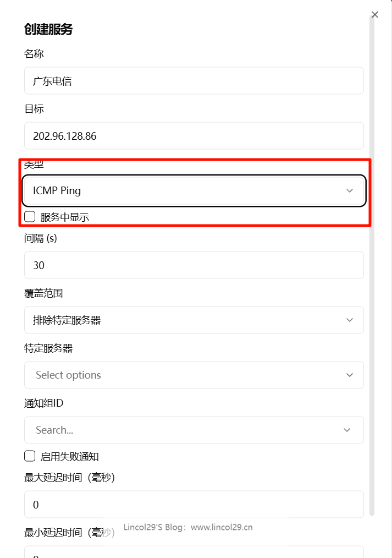This screenshot has height=558, width=392.
Task: Click the 目标 target address field
Action: (x=194, y=136)
